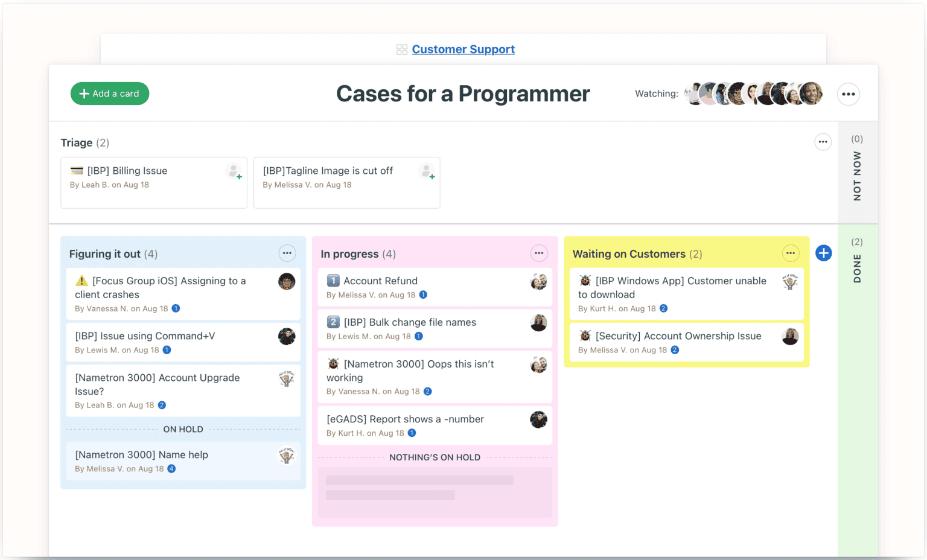Open the options menu for the Triage section
927x560 pixels.
823,142
